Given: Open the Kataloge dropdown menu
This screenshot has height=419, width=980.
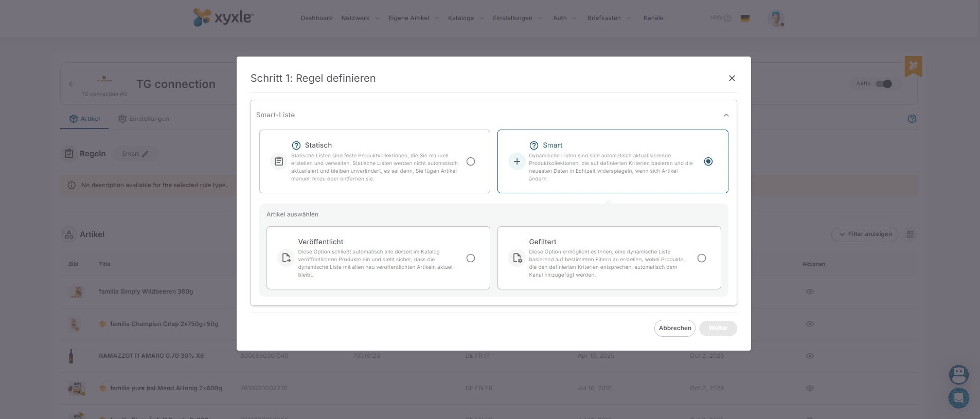Looking at the screenshot, I should tap(466, 18).
